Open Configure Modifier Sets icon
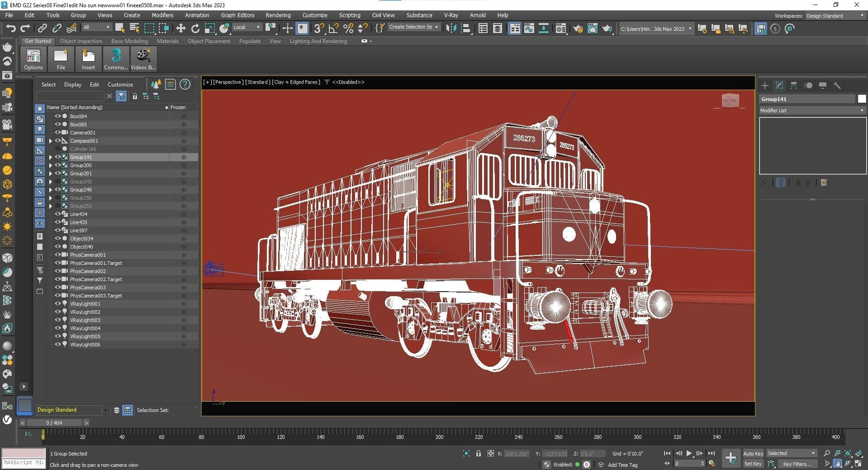868x470 pixels. point(824,183)
